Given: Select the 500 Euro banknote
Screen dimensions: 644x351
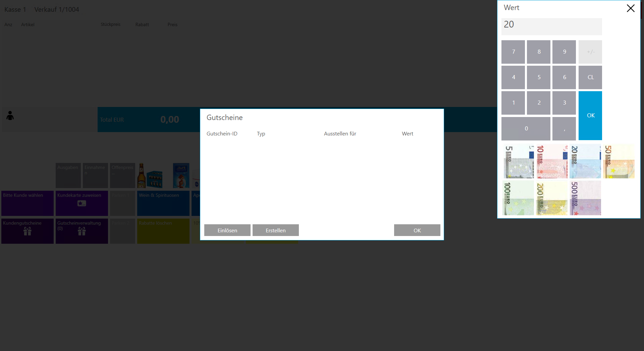Looking at the screenshot, I should click(x=585, y=198).
